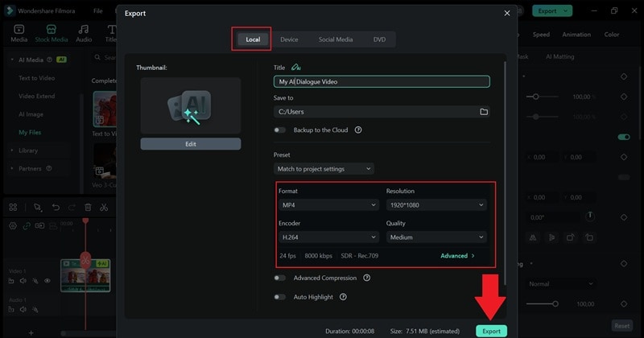The height and width of the screenshot is (338, 644).
Task: Click the Export button at dialog bottom
Action: 491,331
